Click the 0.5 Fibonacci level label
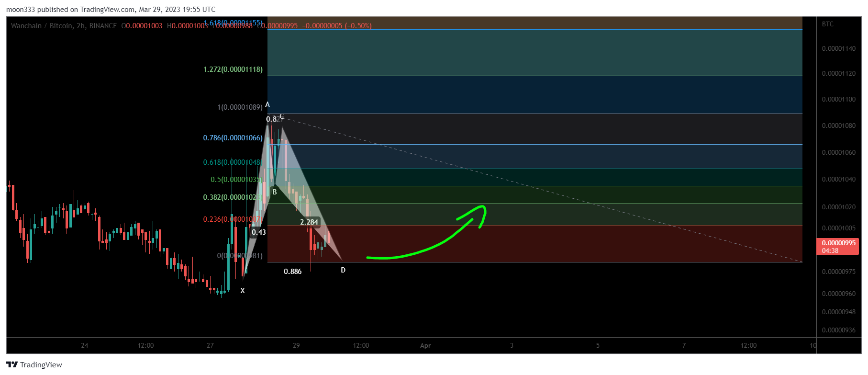 (236, 180)
